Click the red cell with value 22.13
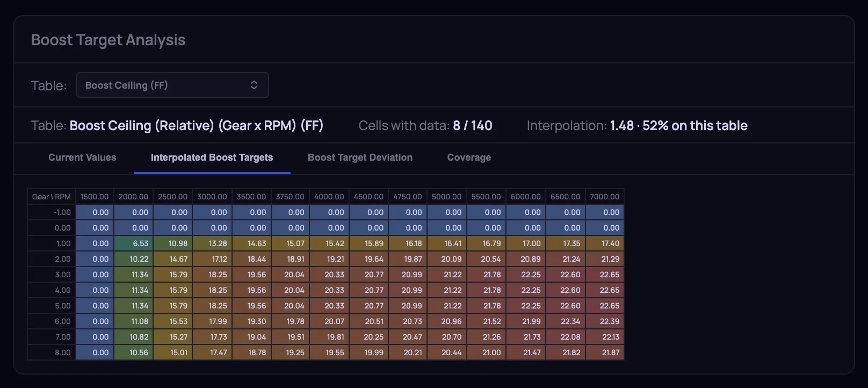The image size is (868, 388). [605, 337]
